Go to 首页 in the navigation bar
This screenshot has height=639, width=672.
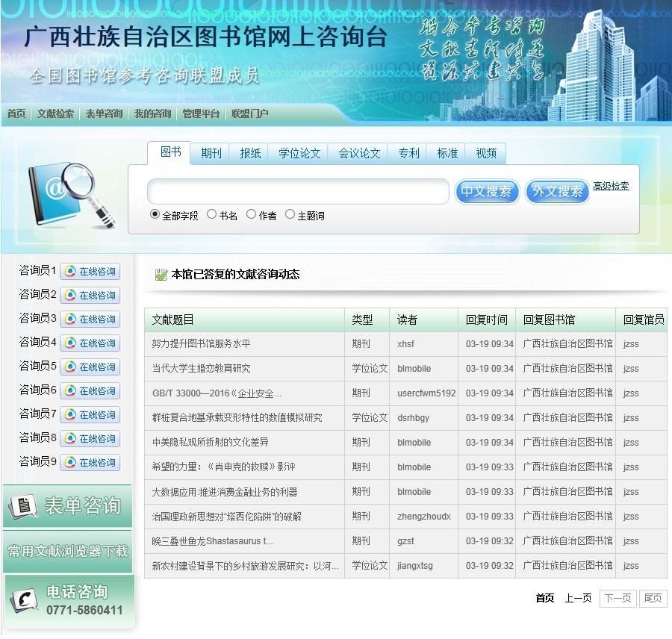pos(16,113)
